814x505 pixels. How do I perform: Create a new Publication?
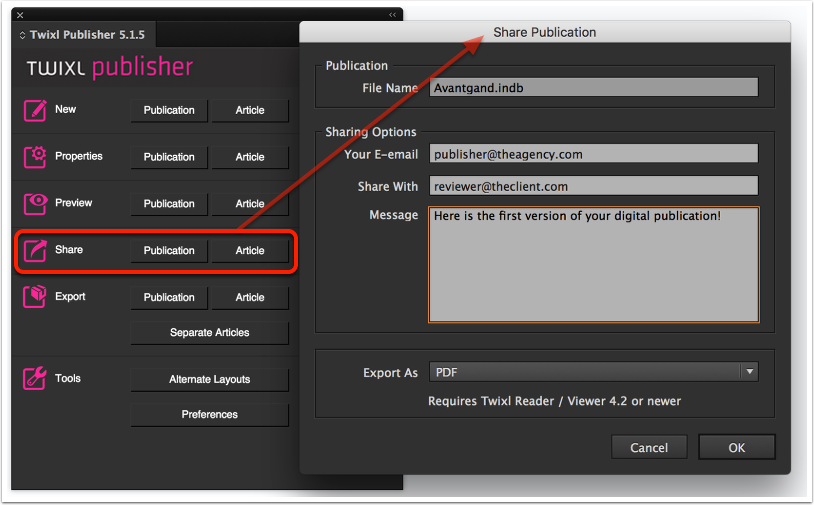point(169,111)
